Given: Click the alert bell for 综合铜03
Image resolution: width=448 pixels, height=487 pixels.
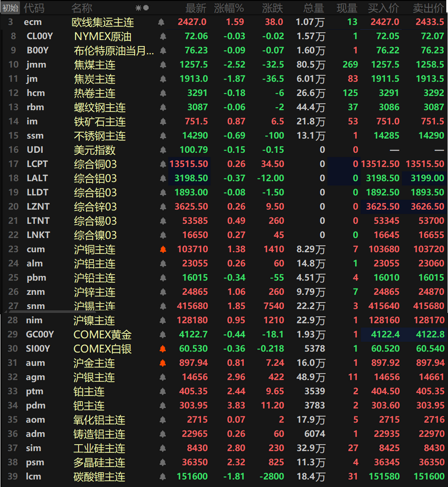Looking at the screenshot, I should click(x=163, y=164).
